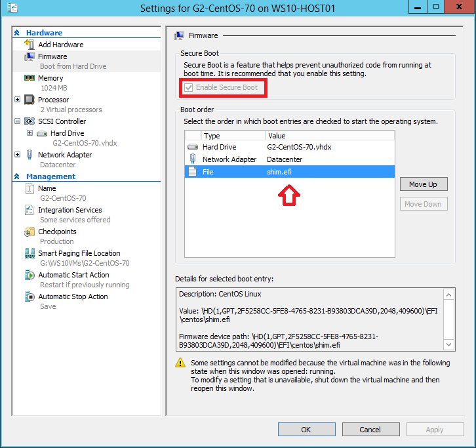Click the details box scroll down arrow
Viewport: 476px width, 448px height.
[x=448, y=345]
